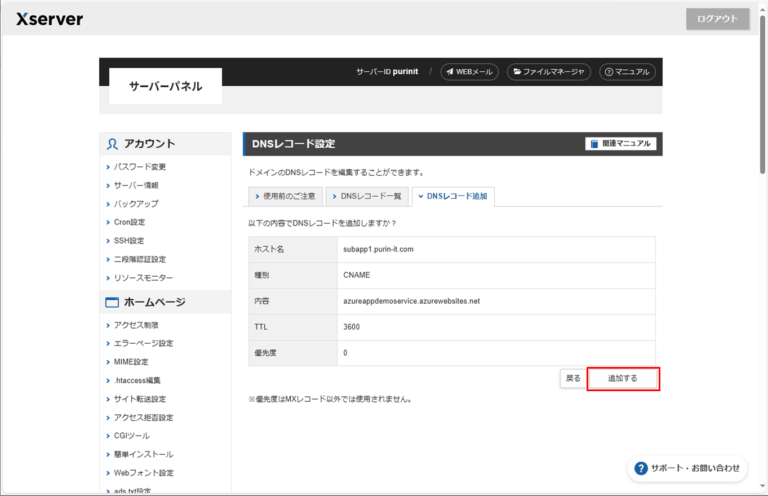768x496 pixels.
Task: Open パスワード変更 in the sidebar
Action: pos(140,167)
